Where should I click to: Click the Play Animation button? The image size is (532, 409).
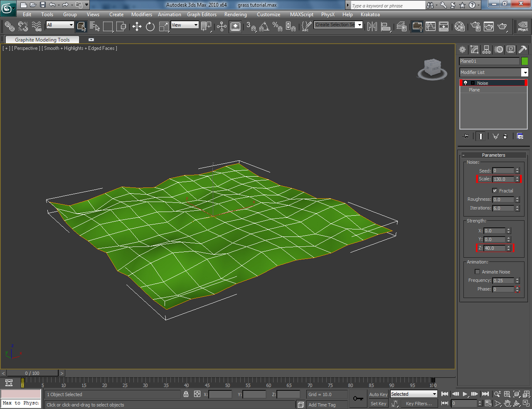(x=465, y=394)
